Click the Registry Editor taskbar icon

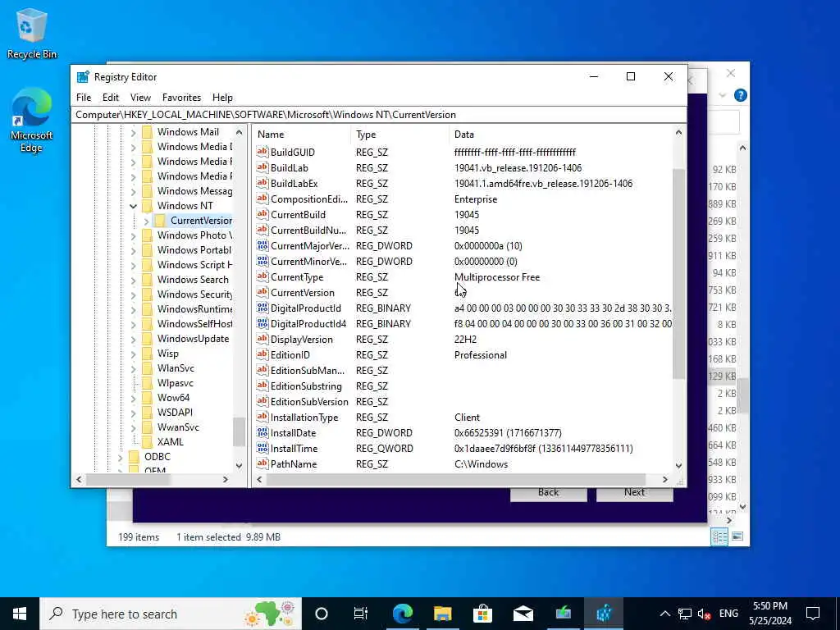click(x=604, y=614)
